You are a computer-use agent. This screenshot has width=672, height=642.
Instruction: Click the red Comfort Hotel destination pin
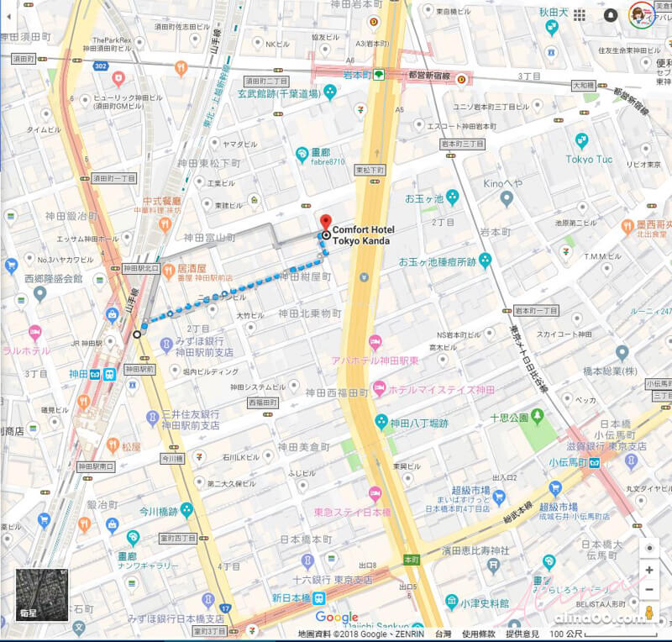point(326,222)
